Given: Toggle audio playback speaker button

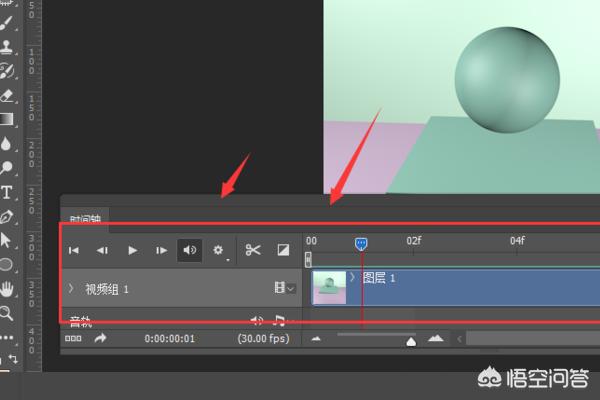Looking at the screenshot, I should pyautogui.click(x=189, y=250).
